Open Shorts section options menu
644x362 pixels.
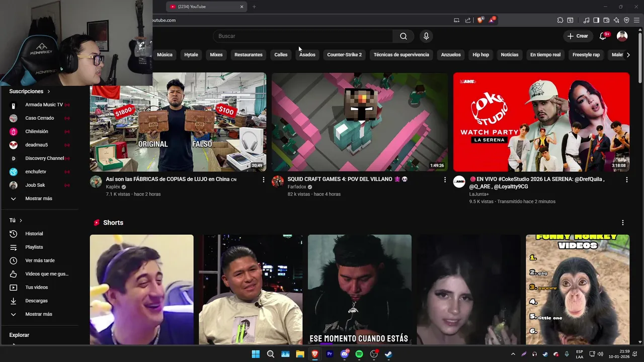622,223
